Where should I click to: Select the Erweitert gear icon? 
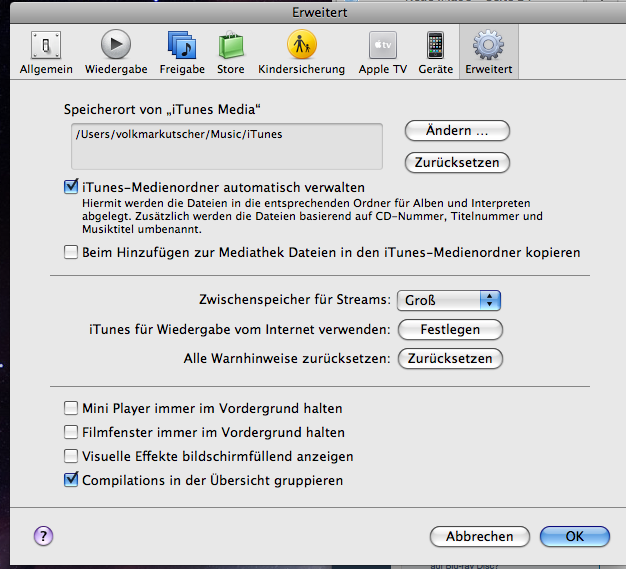pyautogui.click(x=488, y=45)
